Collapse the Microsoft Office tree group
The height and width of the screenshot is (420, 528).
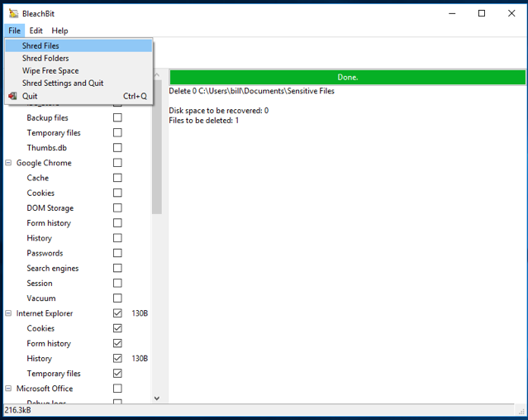click(x=8, y=389)
